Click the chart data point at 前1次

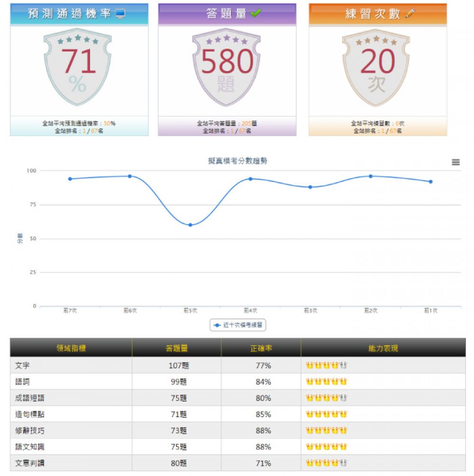[x=430, y=182]
